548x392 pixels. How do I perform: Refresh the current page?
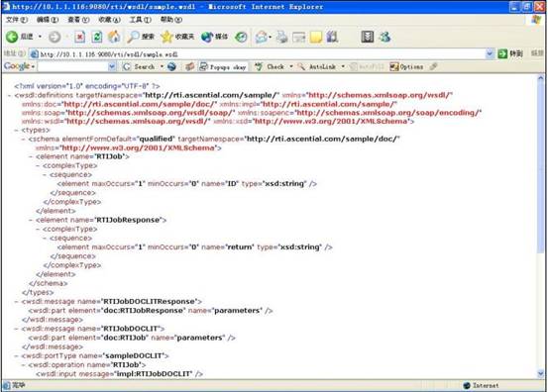pos(97,37)
